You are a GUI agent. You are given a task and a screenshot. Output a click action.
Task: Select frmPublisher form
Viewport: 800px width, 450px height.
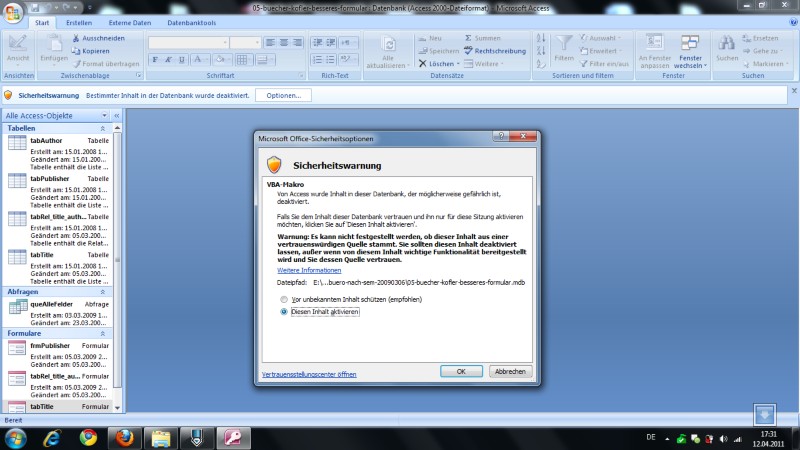(58, 355)
